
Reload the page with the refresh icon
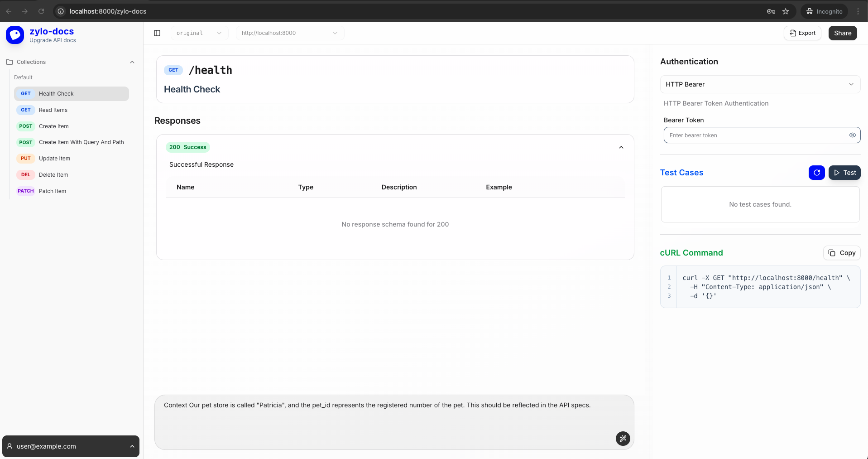point(41,11)
